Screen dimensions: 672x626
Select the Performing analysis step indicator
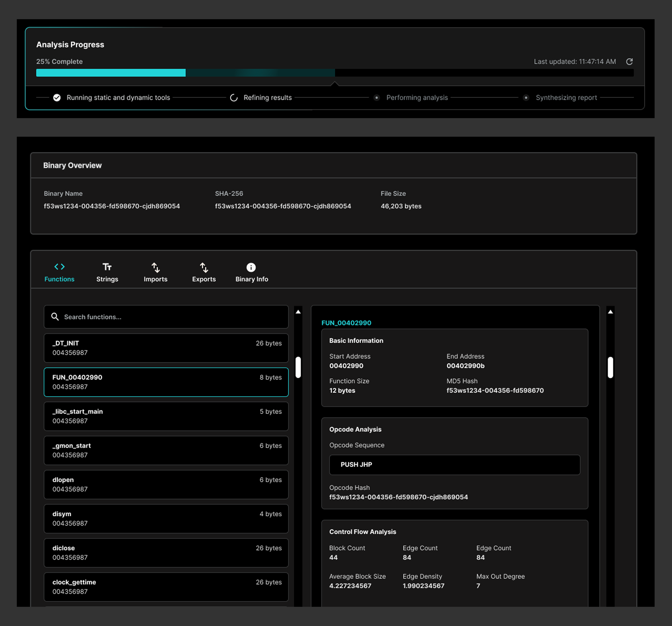click(377, 98)
